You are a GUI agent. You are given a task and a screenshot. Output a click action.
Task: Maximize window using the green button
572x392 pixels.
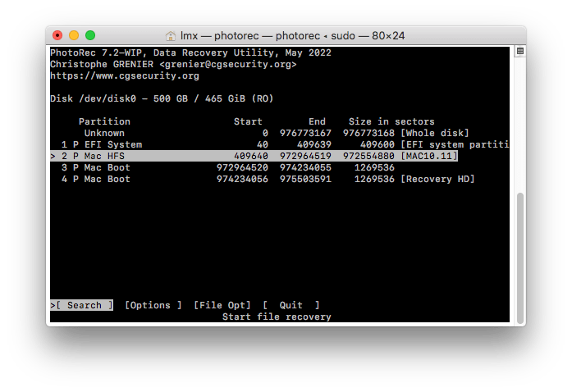90,35
